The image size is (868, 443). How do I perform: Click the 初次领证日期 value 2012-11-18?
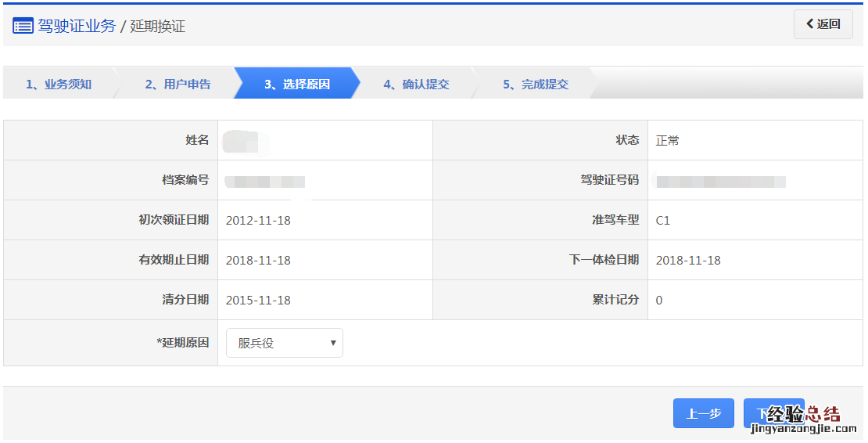(x=258, y=220)
